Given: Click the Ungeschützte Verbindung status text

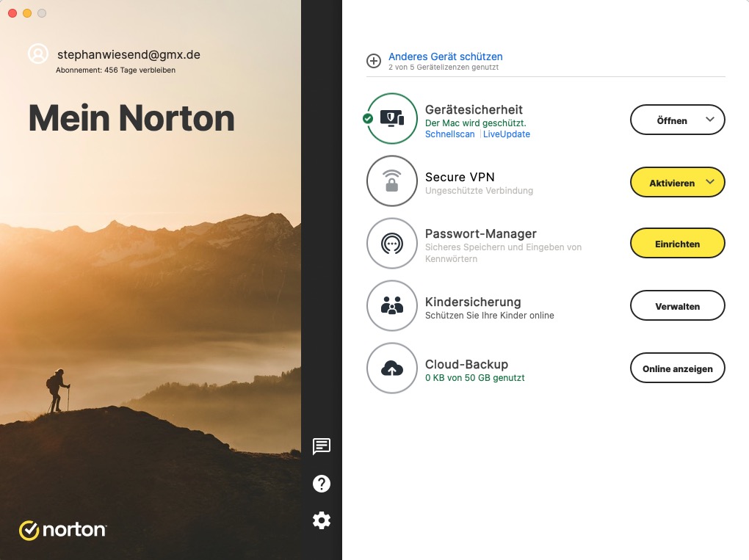Looking at the screenshot, I should click(479, 191).
